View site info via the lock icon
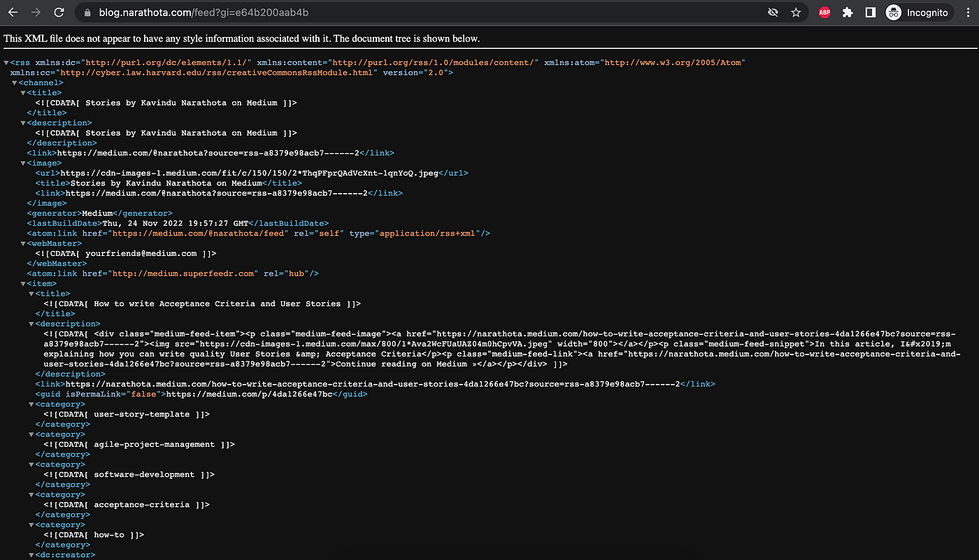 [x=87, y=13]
